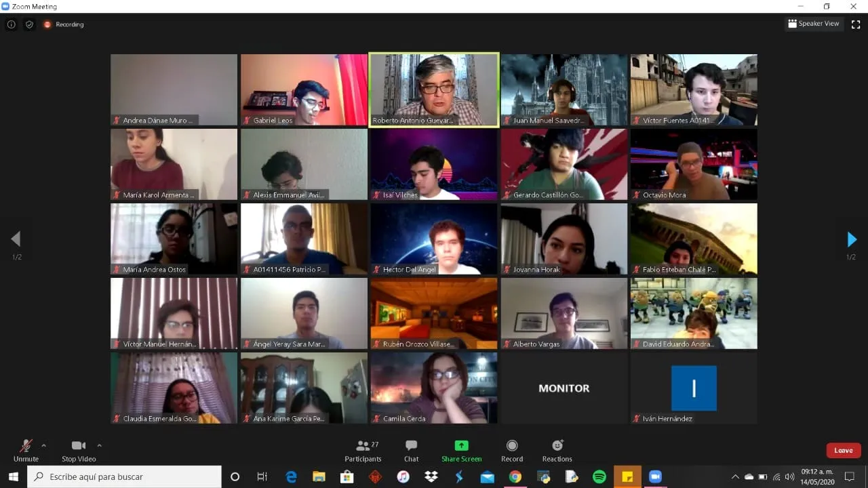Image resolution: width=868 pixels, height=488 pixels.
Task: Open the Reactions menu
Action: pos(557,450)
